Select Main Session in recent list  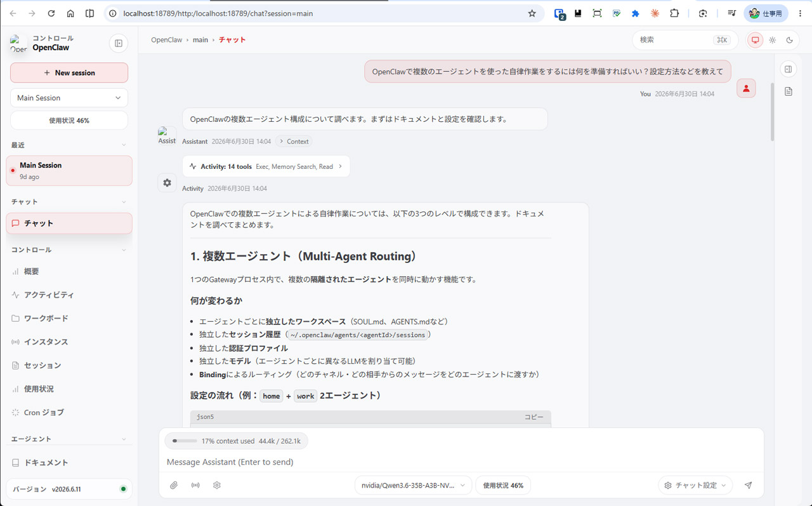[x=69, y=171]
